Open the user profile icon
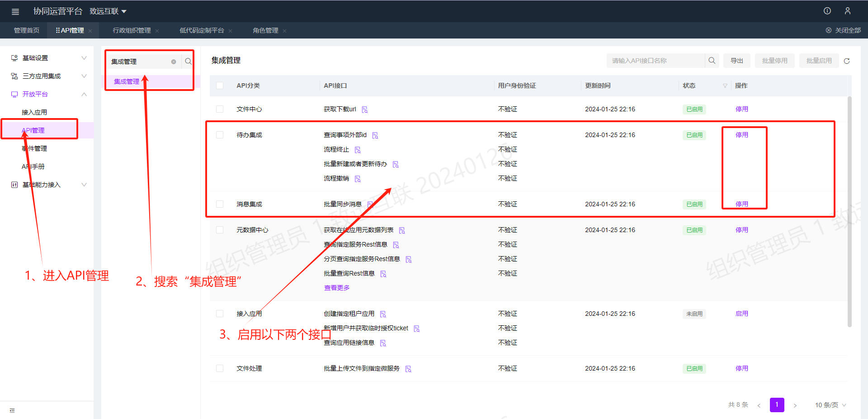This screenshot has height=419, width=868. pos(848,11)
